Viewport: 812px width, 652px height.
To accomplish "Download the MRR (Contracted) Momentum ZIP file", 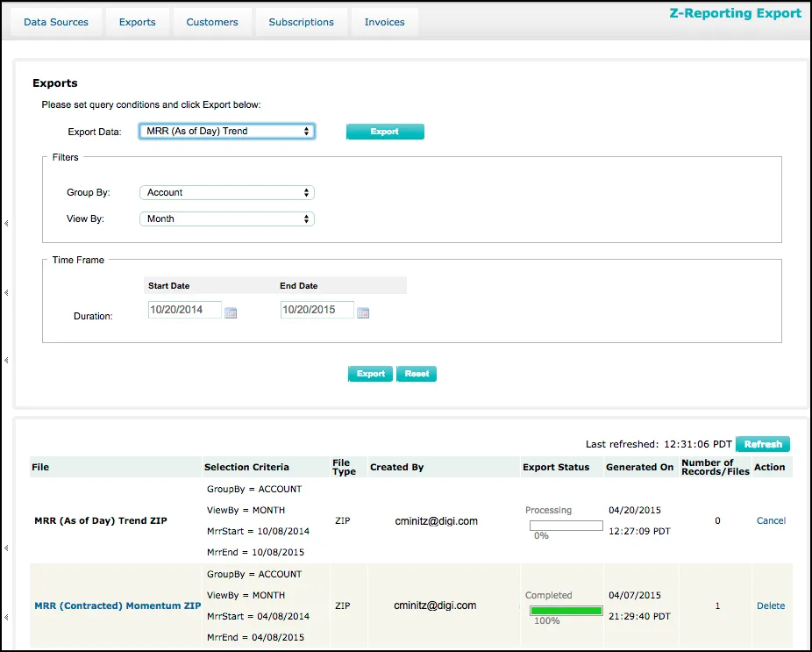I will point(118,605).
